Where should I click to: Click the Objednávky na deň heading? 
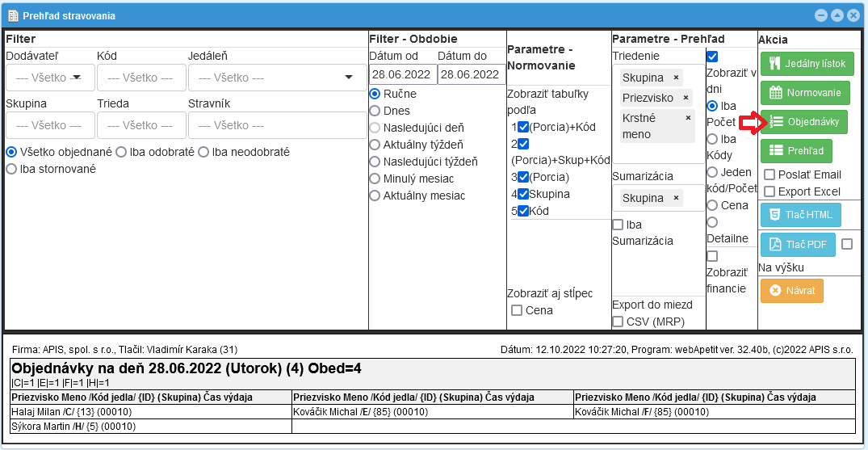tap(187, 368)
